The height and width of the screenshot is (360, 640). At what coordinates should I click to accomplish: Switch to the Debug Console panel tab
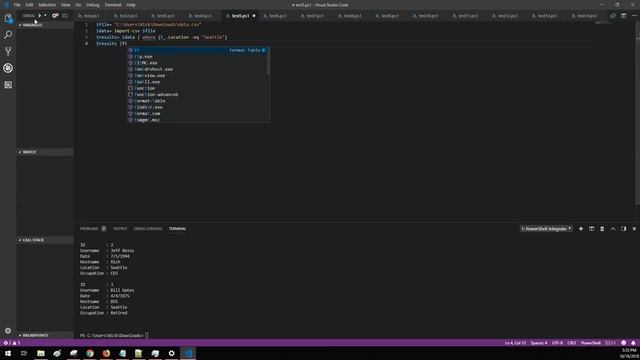(148, 229)
